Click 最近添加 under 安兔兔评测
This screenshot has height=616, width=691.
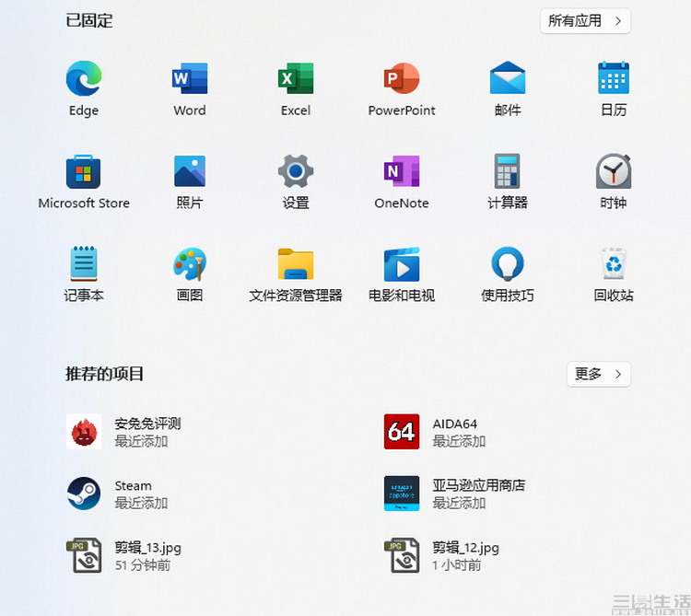(x=141, y=441)
